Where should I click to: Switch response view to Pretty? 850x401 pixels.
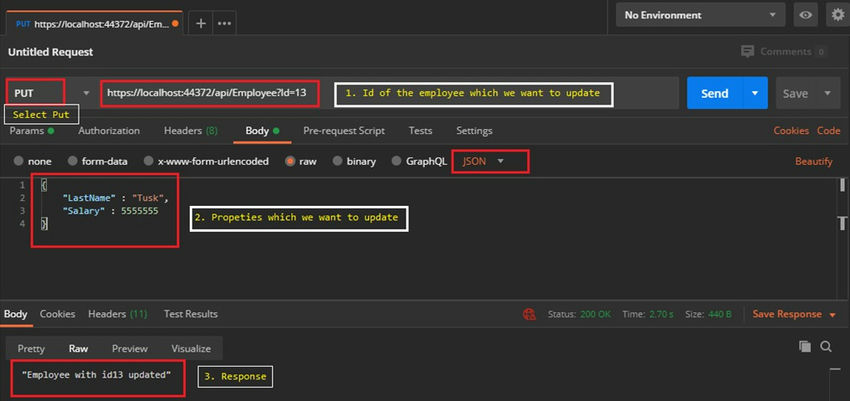[31, 348]
